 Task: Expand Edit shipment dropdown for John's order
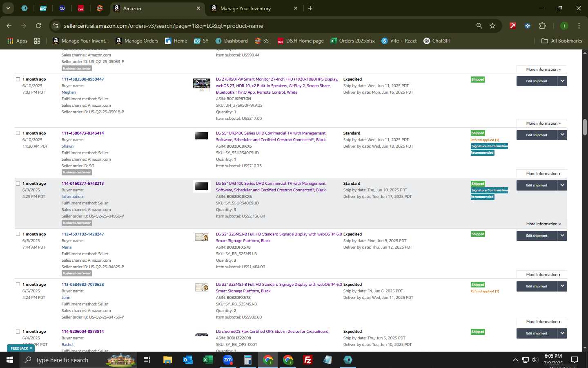point(562,286)
